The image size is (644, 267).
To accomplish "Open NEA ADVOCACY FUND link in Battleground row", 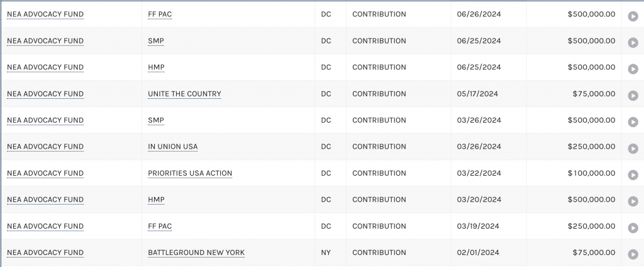I will [45, 253].
